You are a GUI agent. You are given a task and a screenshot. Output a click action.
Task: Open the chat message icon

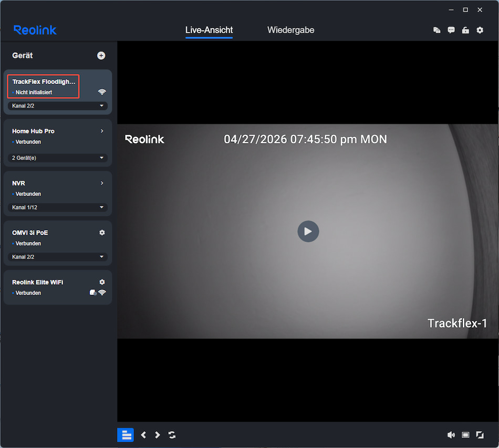(x=451, y=30)
